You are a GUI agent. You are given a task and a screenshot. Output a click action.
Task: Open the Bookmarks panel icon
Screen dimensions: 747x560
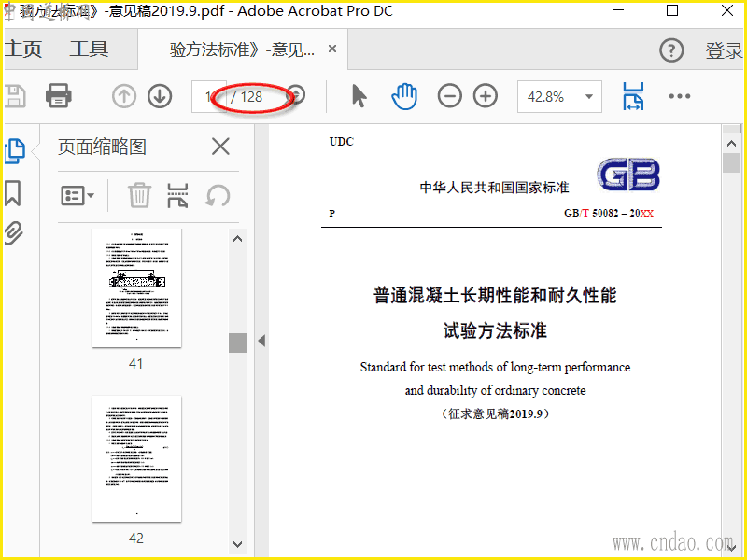[13, 193]
